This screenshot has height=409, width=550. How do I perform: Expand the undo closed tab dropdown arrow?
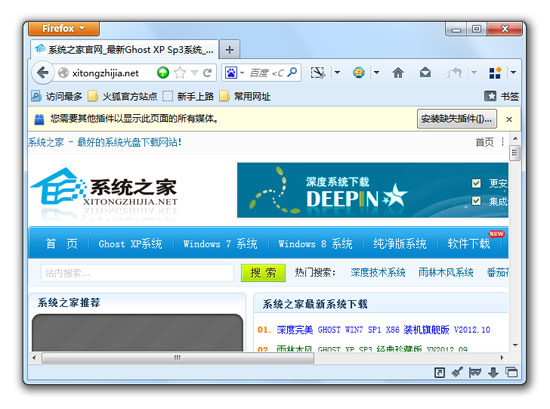click(474, 73)
